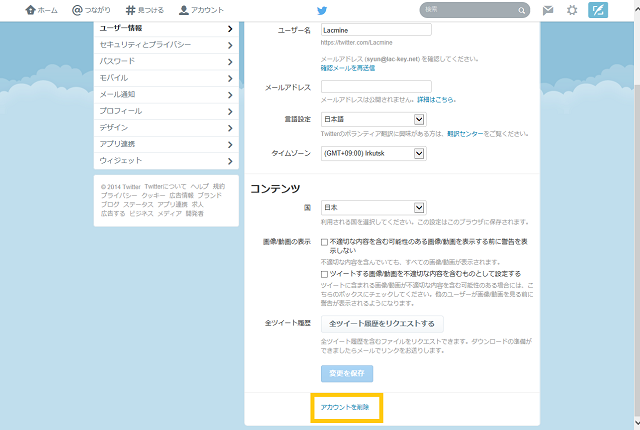Open セキュリティとプライバシー settings
Image resolution: width=640 pixels, height=430 pixels.
coord(166,45)
